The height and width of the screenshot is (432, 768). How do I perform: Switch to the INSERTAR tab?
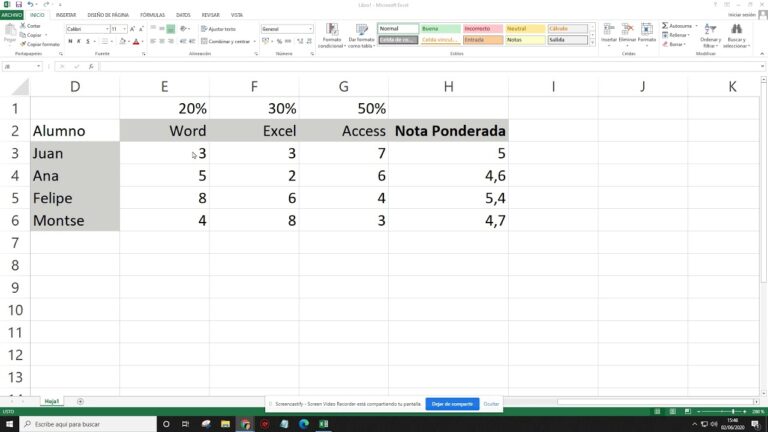pos(66,15)
